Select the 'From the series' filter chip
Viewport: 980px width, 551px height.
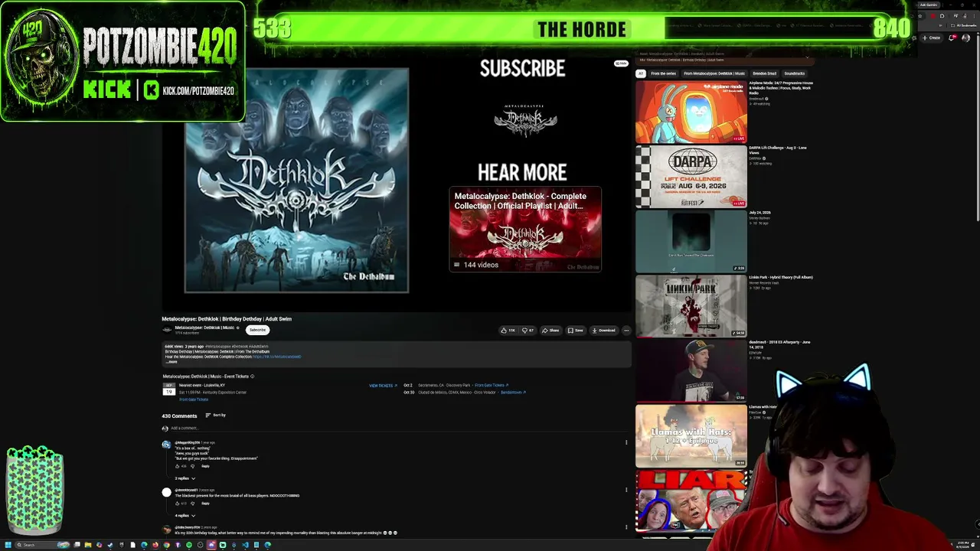coord(663,73)
